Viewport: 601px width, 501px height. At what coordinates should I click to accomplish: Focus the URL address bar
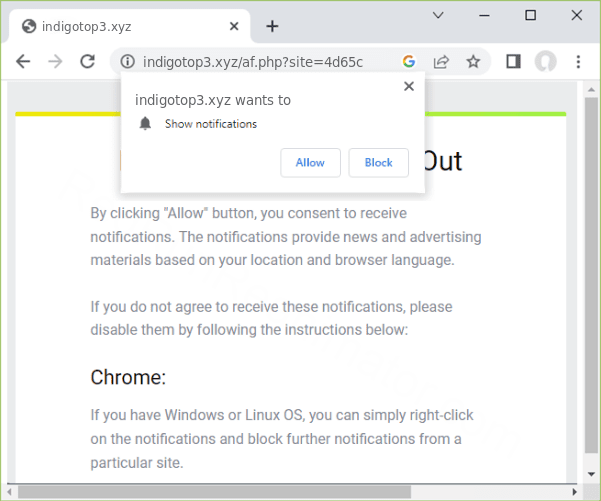coord(260,62)
